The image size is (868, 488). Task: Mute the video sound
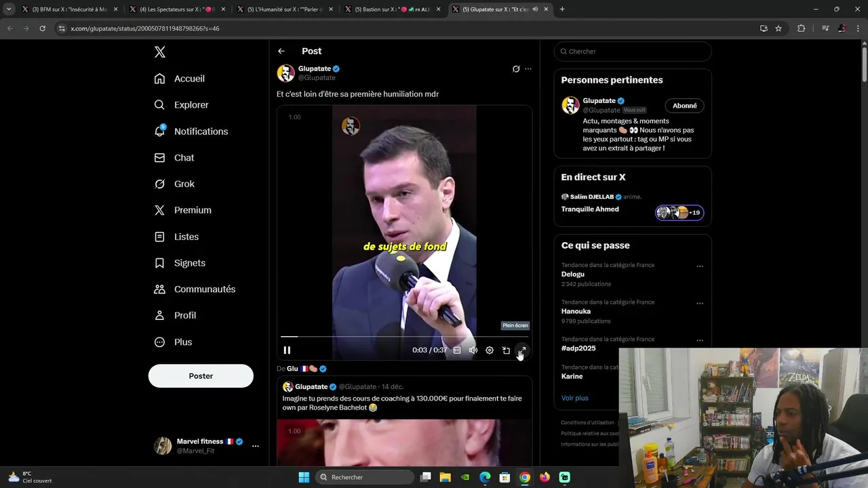(x=473, y=350)
